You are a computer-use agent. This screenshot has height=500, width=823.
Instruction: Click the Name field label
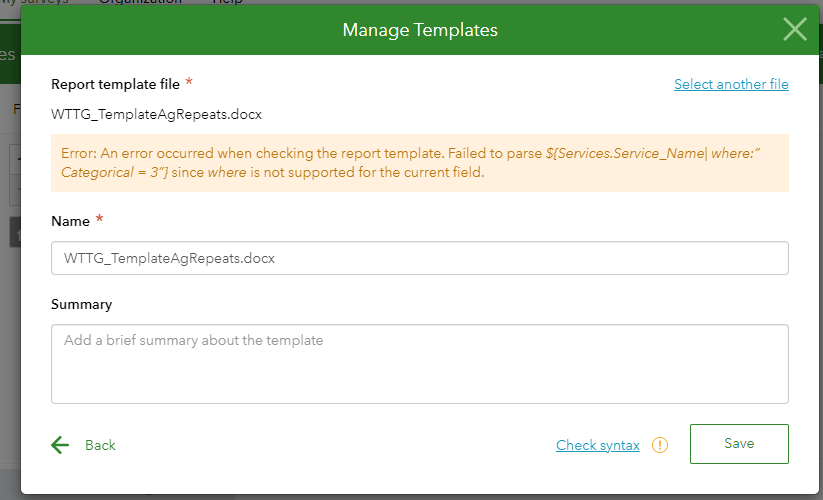[69, 220]
